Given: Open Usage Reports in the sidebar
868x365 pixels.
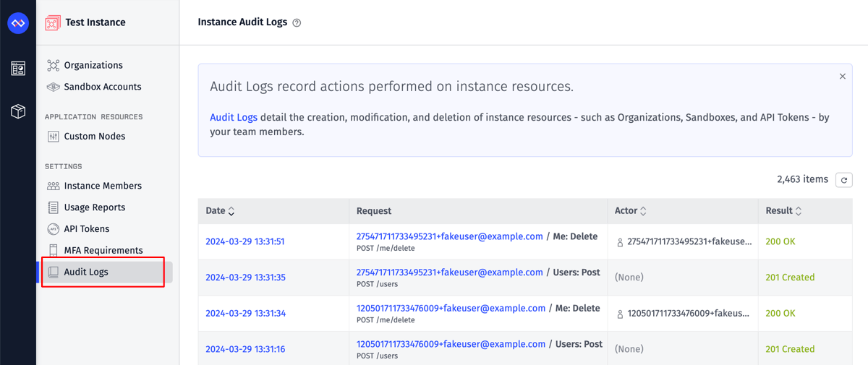Looking at the screenshot, I should point(95,207).
